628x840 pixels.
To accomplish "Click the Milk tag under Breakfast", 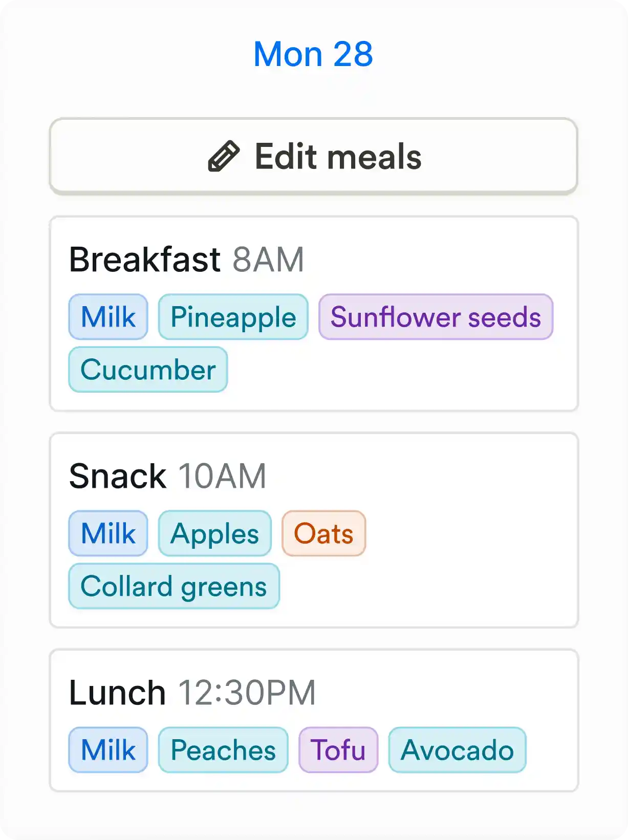I will (x=109, y=317).
